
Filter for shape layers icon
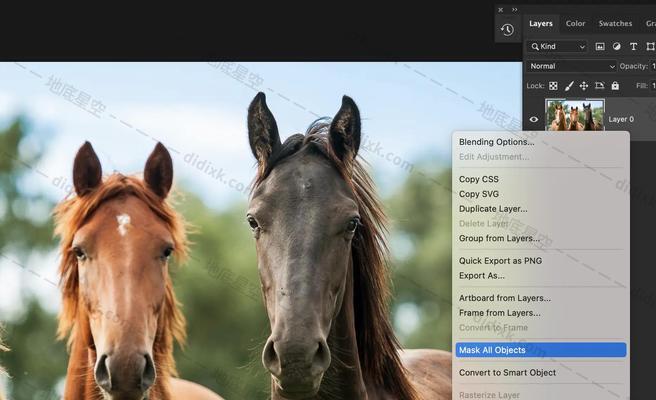650,46
